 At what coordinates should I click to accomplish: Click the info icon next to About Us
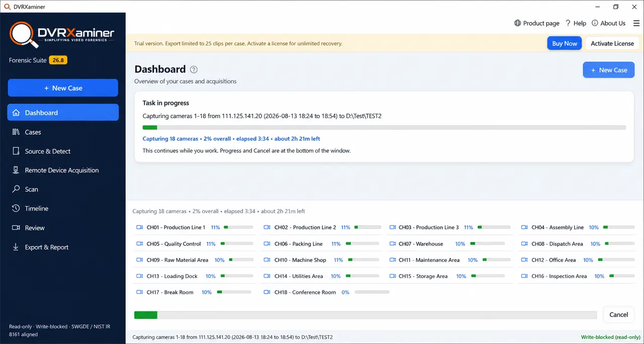(x=595, y=23)
